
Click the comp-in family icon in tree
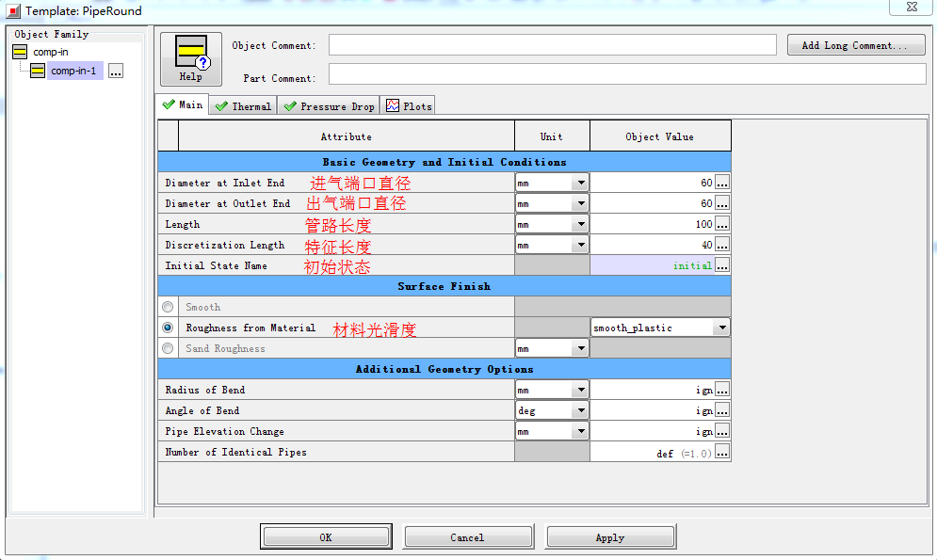pos(20,52)
